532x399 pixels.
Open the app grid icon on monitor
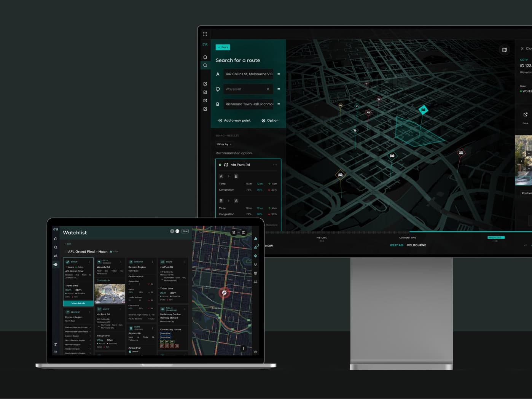205,34
